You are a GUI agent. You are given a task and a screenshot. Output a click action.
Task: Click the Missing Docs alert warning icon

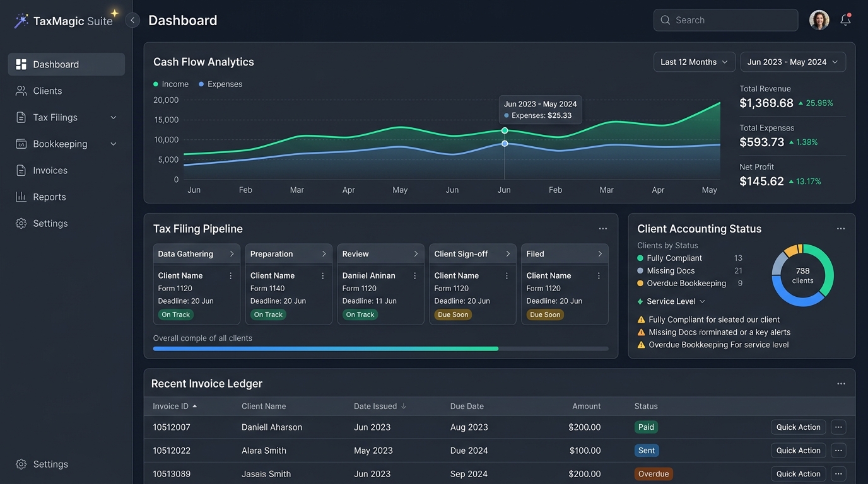point(642,332)
